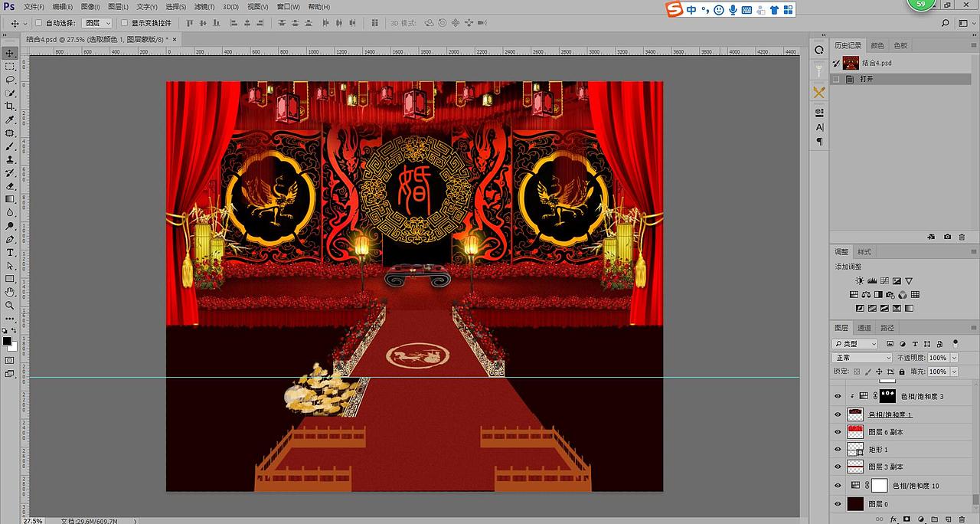The height and width of the screenshot is (524, 980).
Task: Toggle Quick Mask mode icon
Action: pos(10,360)
